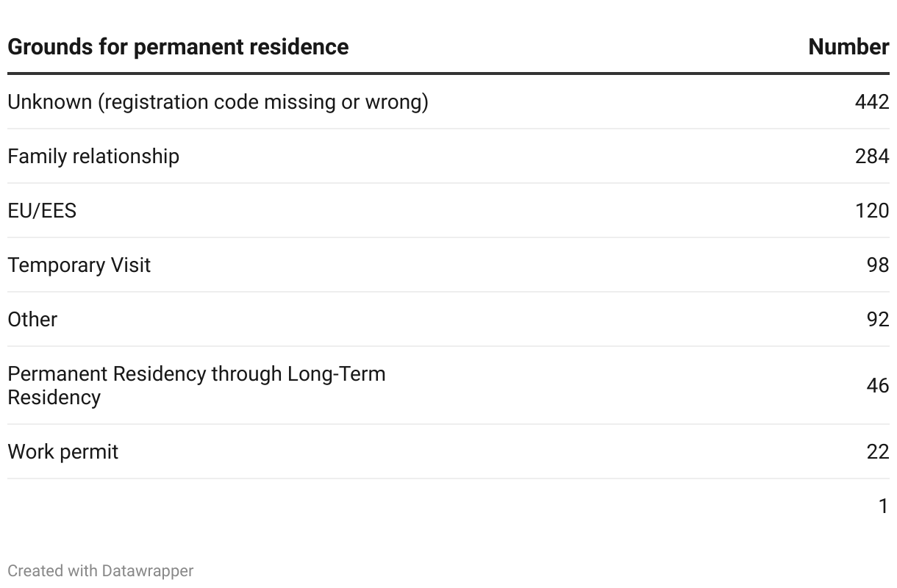Click the value 22 for Work permit

[877, 452]
